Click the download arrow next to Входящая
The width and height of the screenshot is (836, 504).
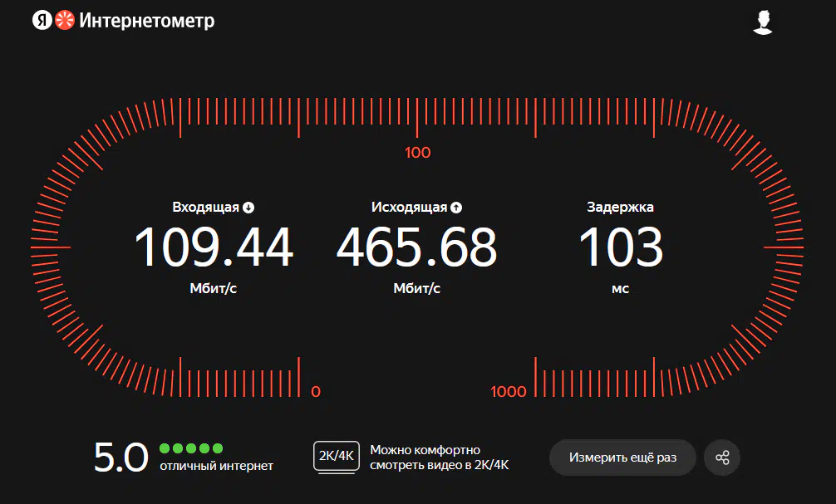248,208
